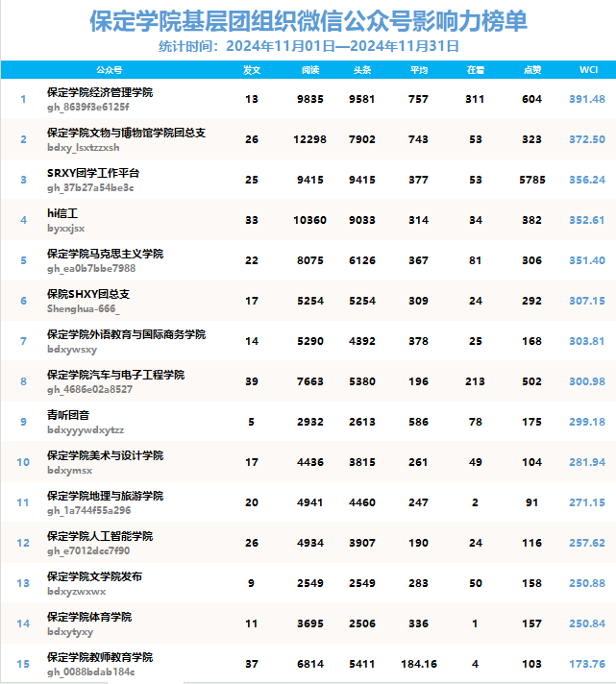Screen dimensions: 616x684
Task: Select account name 保定学院美术与设计学院
Action: tap(105, 455)
